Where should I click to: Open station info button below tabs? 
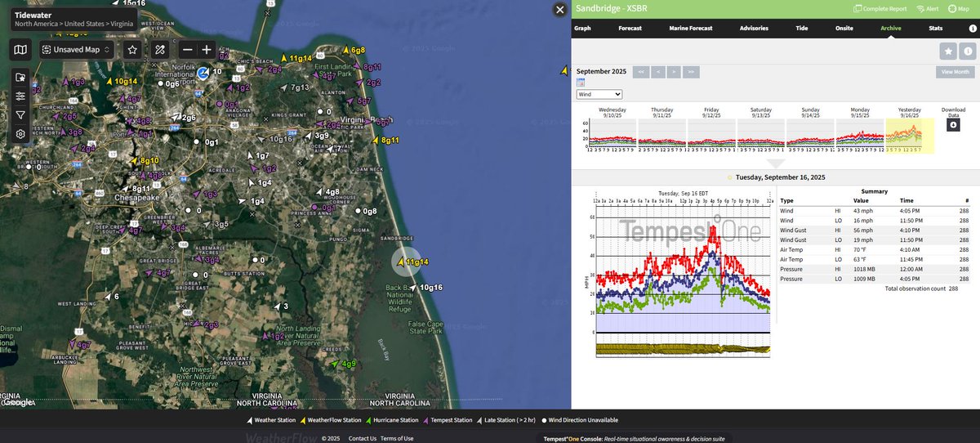click(968, 51)
